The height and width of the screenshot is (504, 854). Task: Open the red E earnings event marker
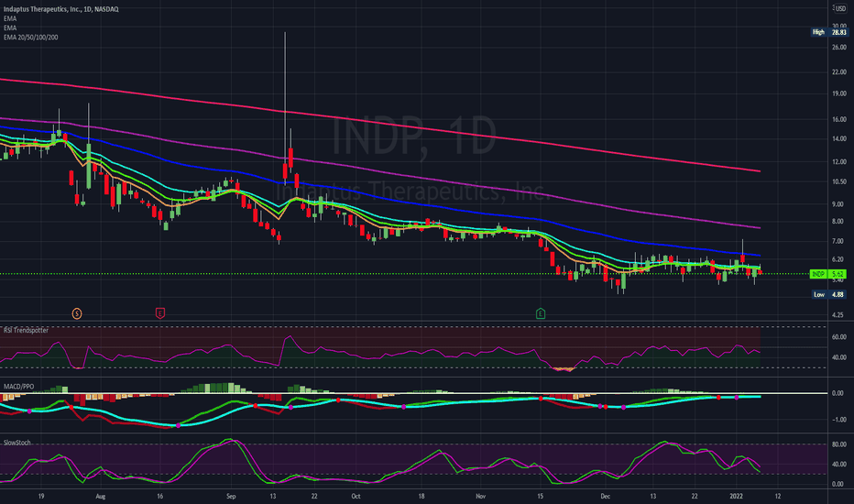pyautogui.click(x=160, y=313)
